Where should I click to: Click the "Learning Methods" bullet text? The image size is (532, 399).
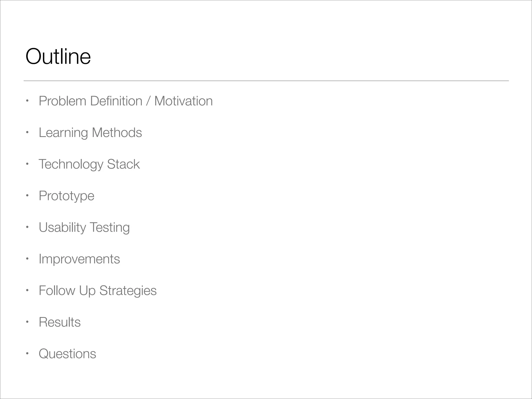[x=90, y=133]
